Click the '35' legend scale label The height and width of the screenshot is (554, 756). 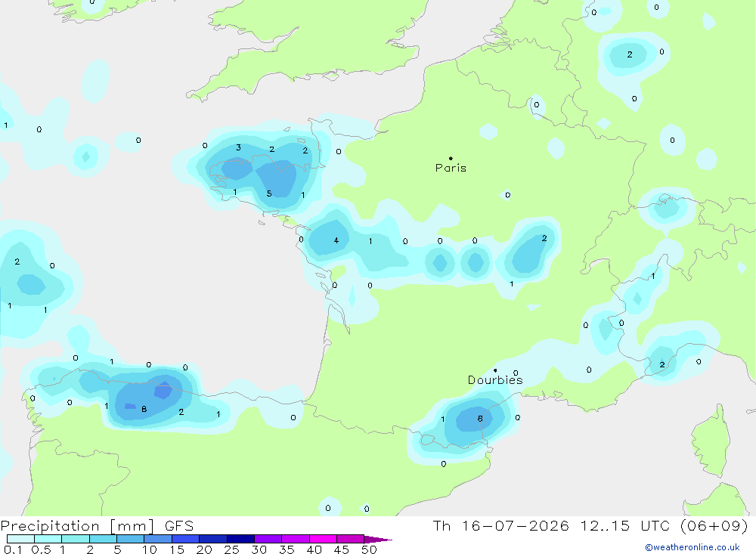[287, 549]
